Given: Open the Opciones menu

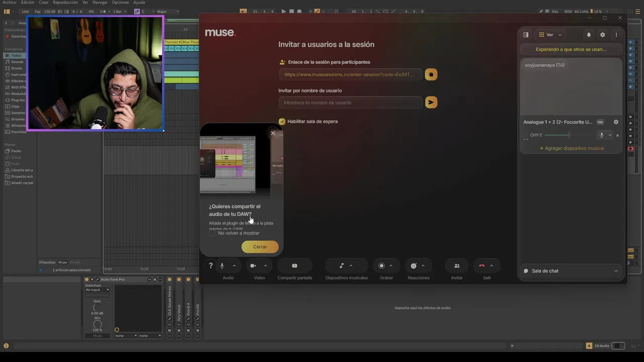Looking at the screenshot, I should pos(120,3).
